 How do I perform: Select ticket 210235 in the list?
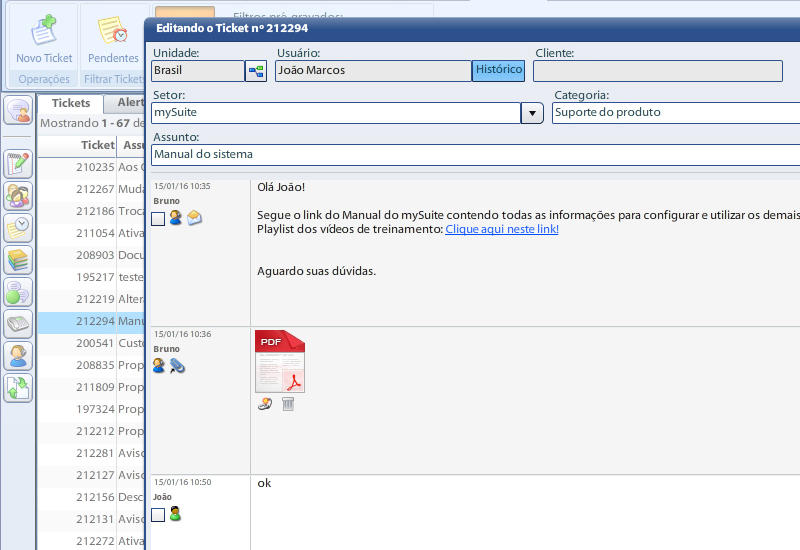[92, 167]
